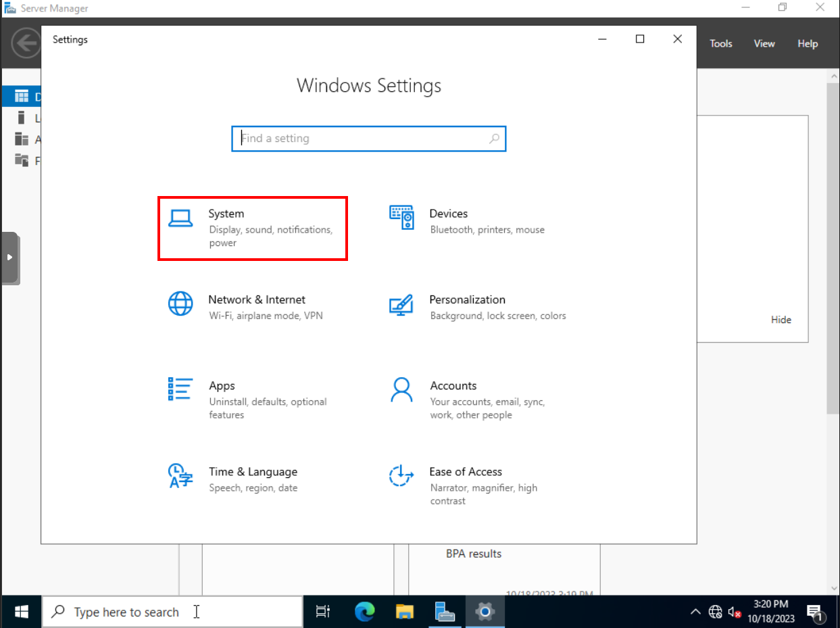Open File Explorer from the taskbar

point(404,612)
